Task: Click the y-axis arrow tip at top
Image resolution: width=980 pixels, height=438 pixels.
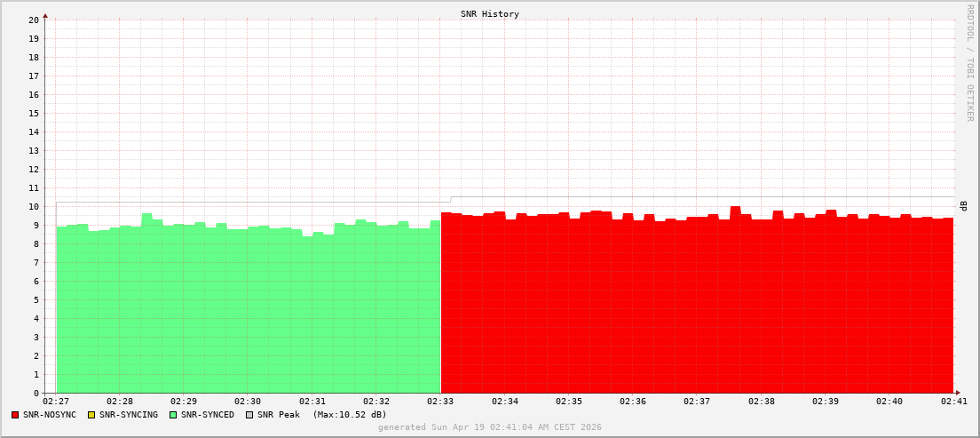Action: [45, 15]
